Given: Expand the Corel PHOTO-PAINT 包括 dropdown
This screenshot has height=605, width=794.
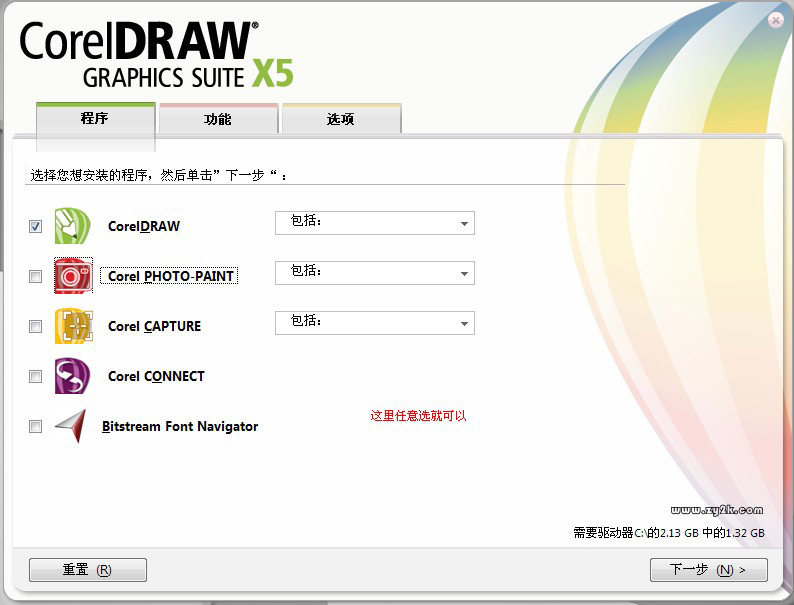Looking at the screenshot, I should pyautogui.click(x=375, y=273).
